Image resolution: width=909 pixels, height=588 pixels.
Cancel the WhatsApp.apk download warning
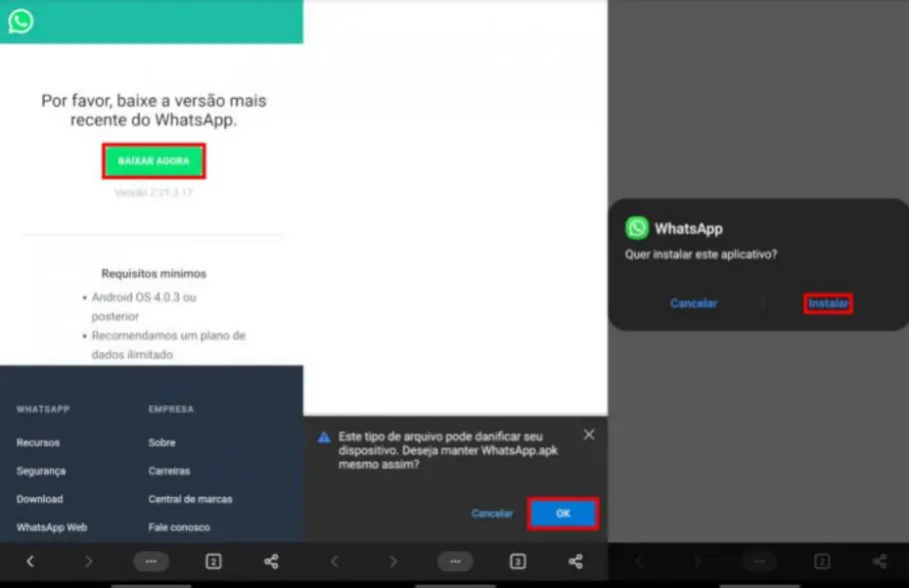tap(492, 513)
